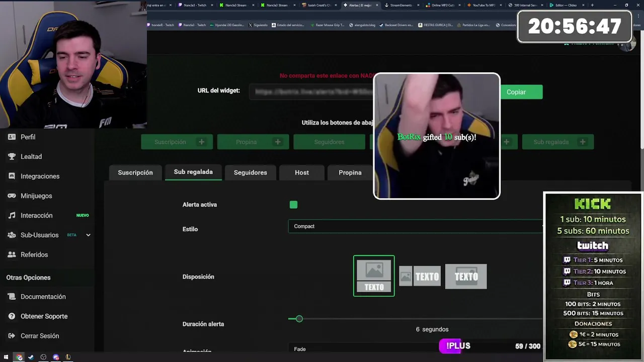Open OBS Studio from the taskbar
This screenshot has width=644, height=362.
(43, 357)
